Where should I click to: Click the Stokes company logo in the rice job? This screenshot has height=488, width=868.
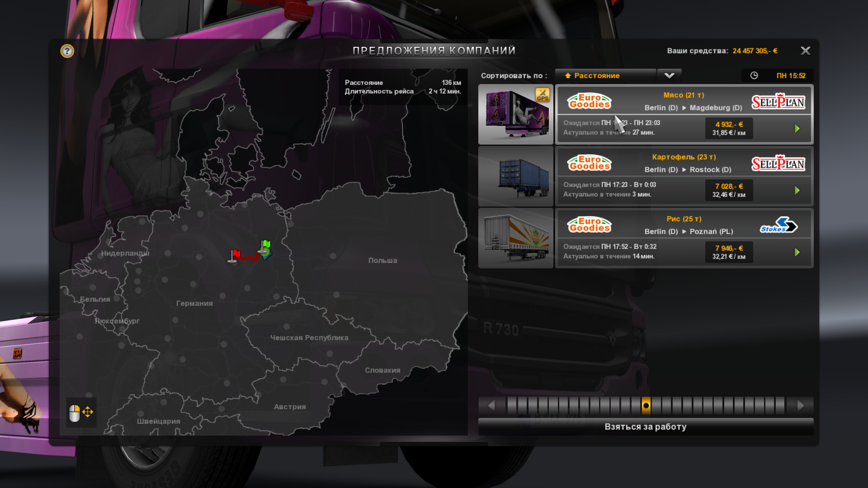[778, 225]
